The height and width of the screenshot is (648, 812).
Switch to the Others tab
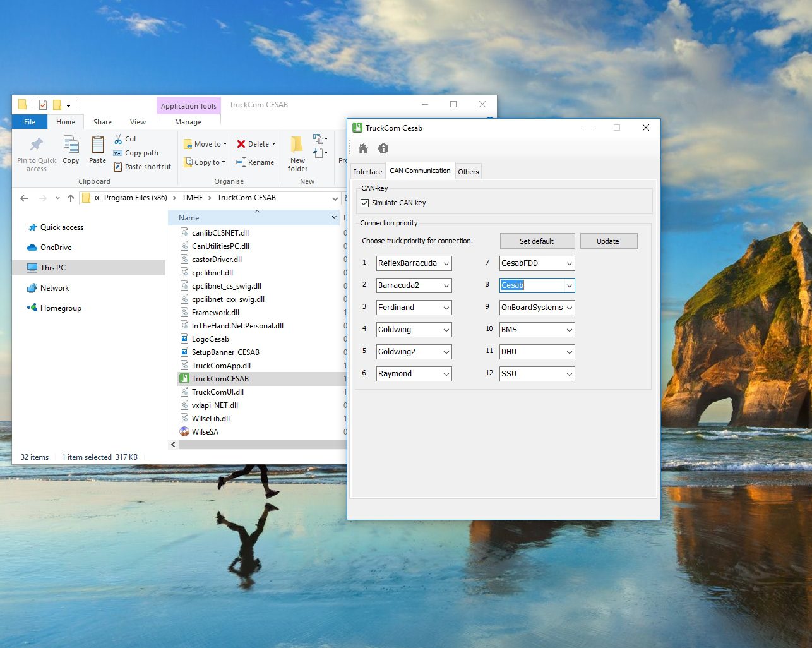(x=468, y=172)
